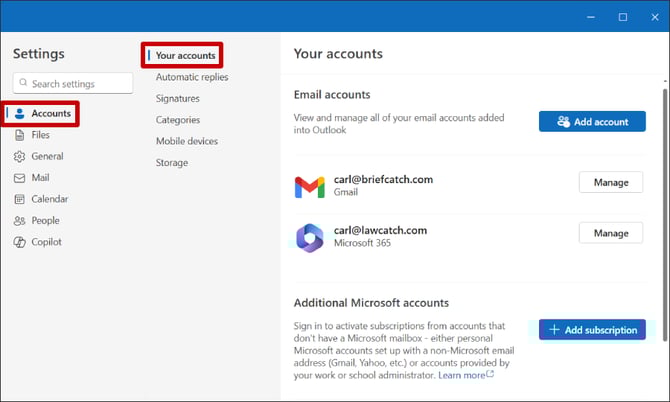
Task: Click the Accounts person icon
Action: click(x=19, y=114)
